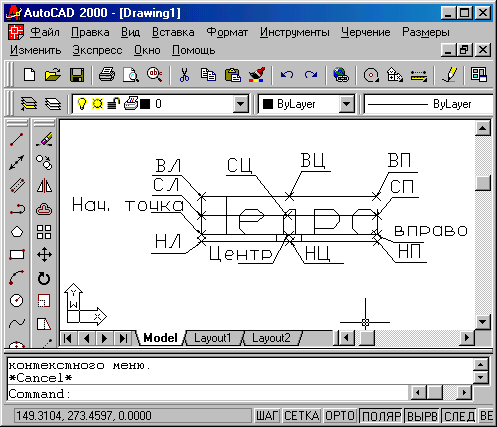
Task: Select the Move tool
Action: (x=44, y=255)
